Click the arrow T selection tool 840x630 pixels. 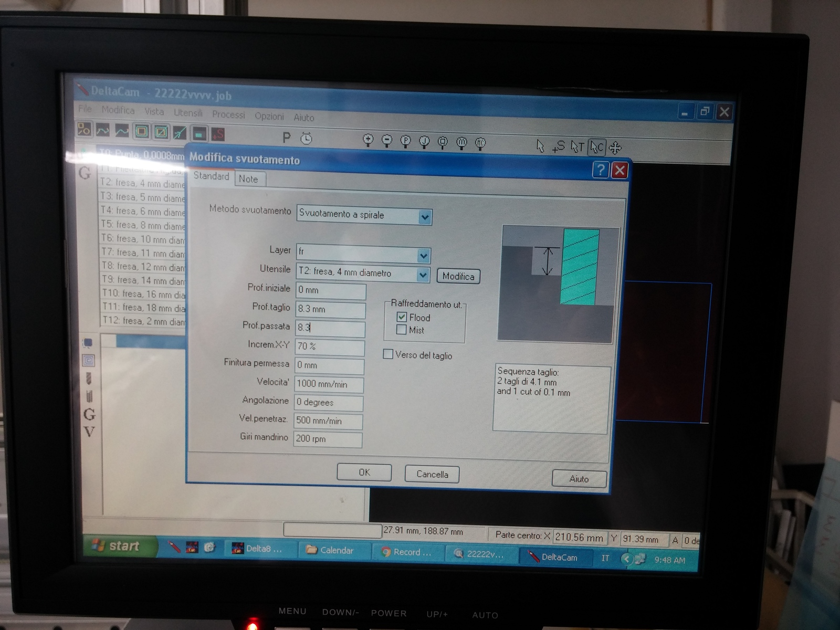pos(577,147)
